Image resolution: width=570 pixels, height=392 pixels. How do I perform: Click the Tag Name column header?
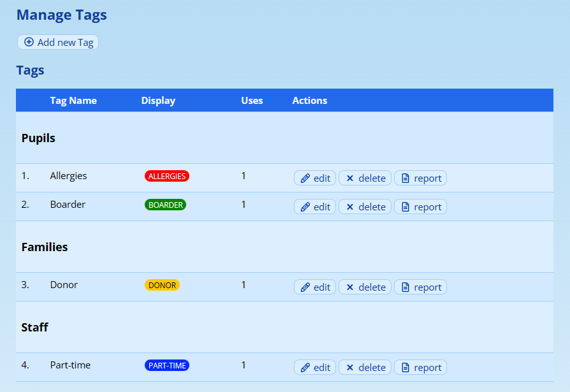(73, 101)
